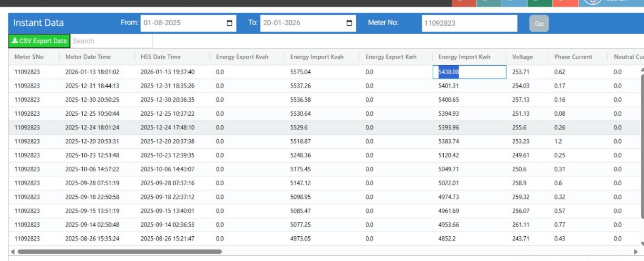Click the right arrow of horizontal scrollbar
Screen dimensions: 644x261
tap(635, 251)
